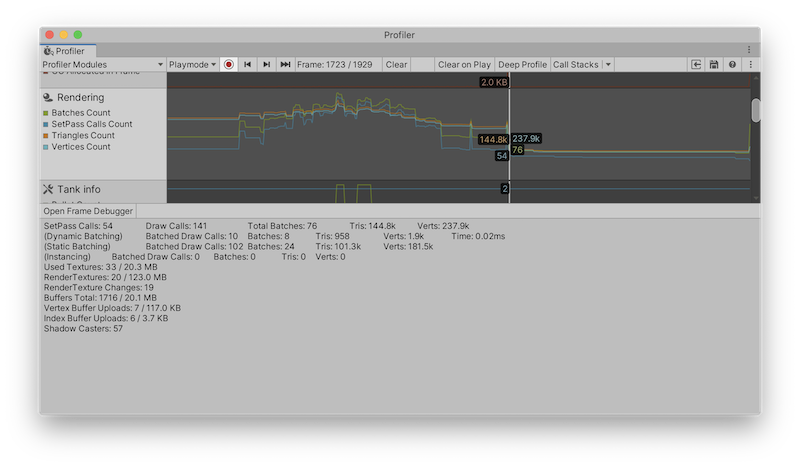Open the Call Stacks dropdown arrow
This screenshot has width=800, height=467.
(x=608, y=64)
